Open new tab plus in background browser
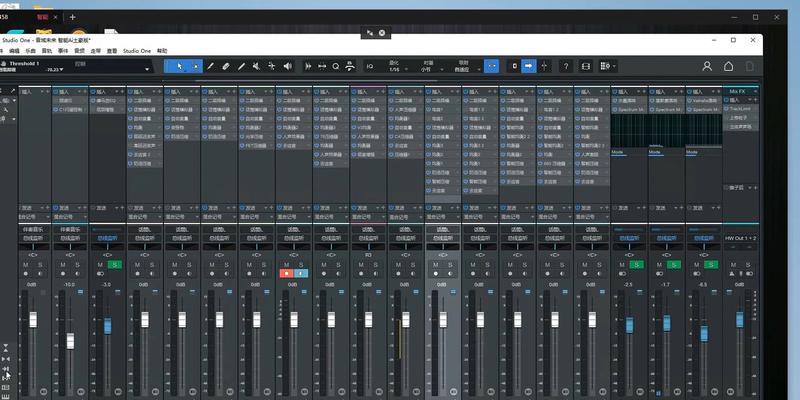The width and height of the screenshot is (800, 400). [72, 17]
